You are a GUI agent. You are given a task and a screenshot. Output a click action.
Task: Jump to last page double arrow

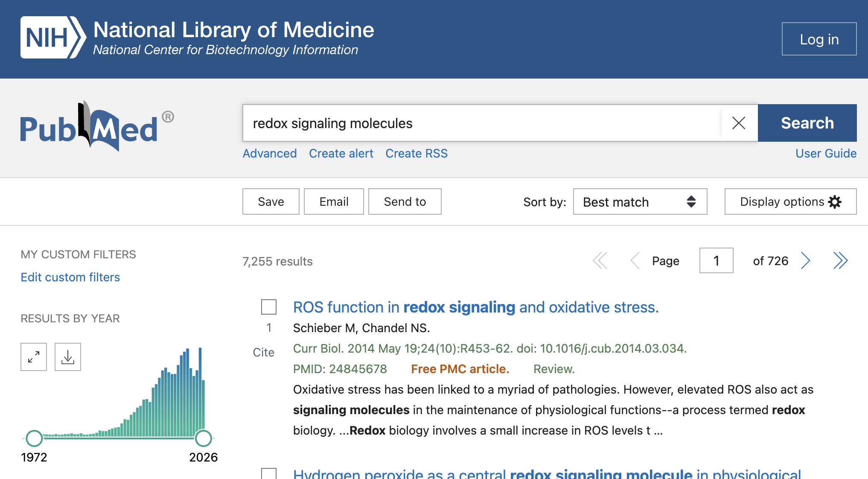pyautogui.click(x=840, y=260)
